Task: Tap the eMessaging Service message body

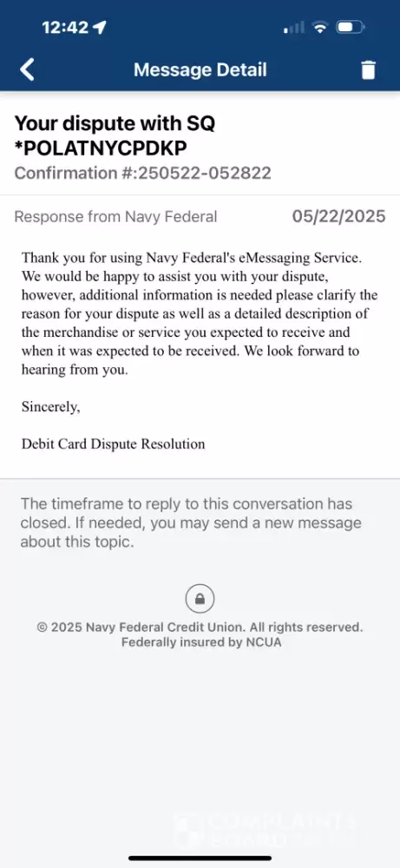Action: point(200,313)
